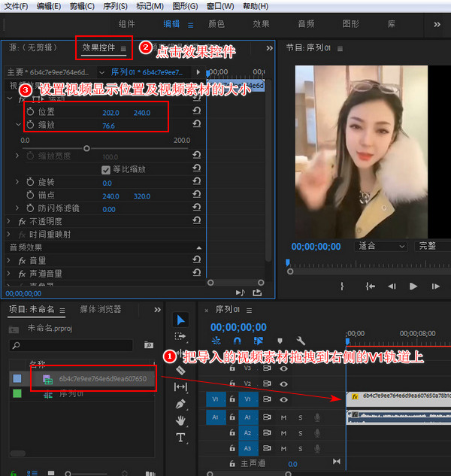Mute audio track A1

click(283, 417)
